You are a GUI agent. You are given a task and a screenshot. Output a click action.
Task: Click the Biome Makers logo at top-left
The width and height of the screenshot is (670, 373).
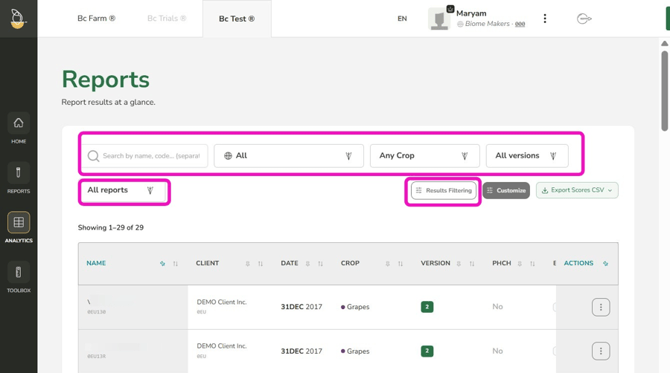18,18
